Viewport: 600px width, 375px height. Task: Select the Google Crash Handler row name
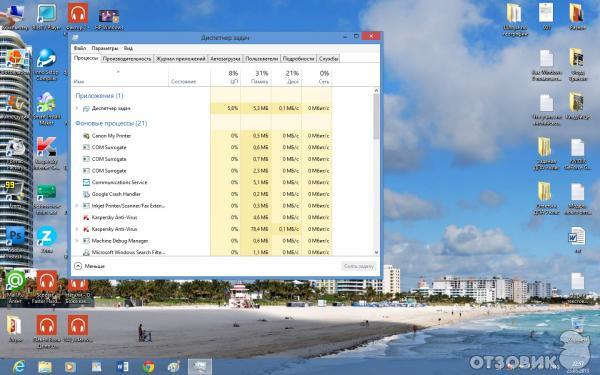click(116, 194)
